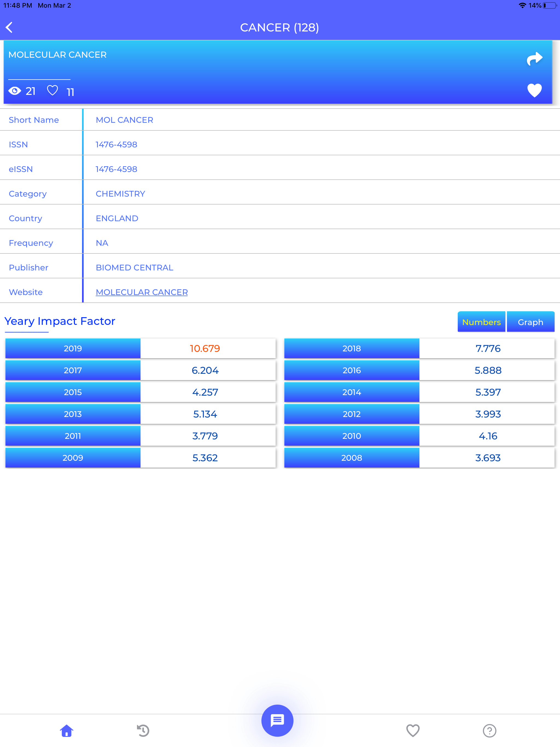The height and width of the screenshot is (747, 560).
Task: Select the 2010 year cell
Action: pos(352,436)
